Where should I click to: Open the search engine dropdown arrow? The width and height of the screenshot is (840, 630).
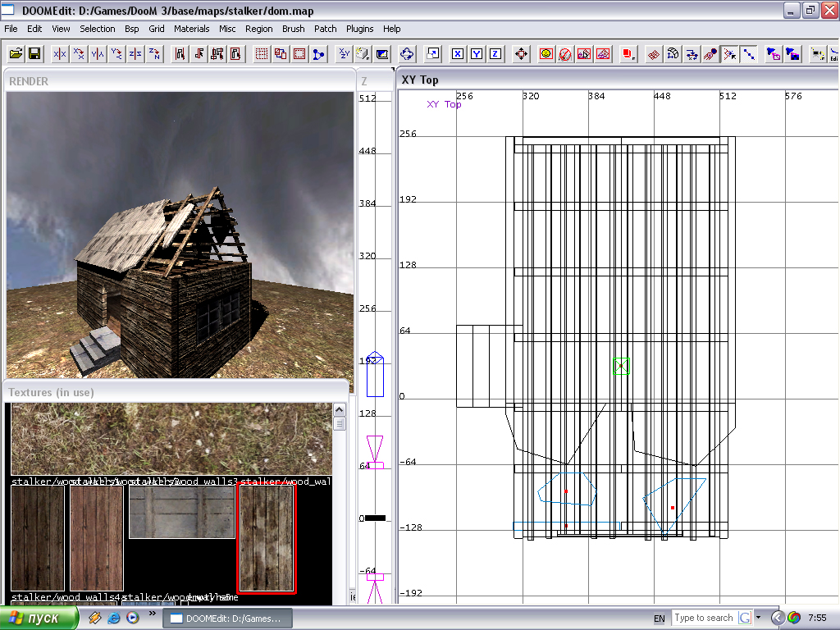point(759,618)
